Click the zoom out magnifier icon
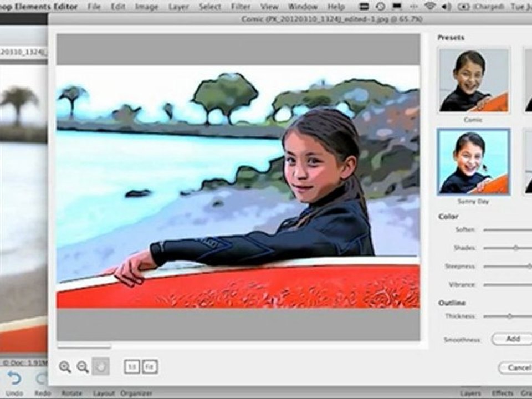The image size is (532, 399). (83, 367)
